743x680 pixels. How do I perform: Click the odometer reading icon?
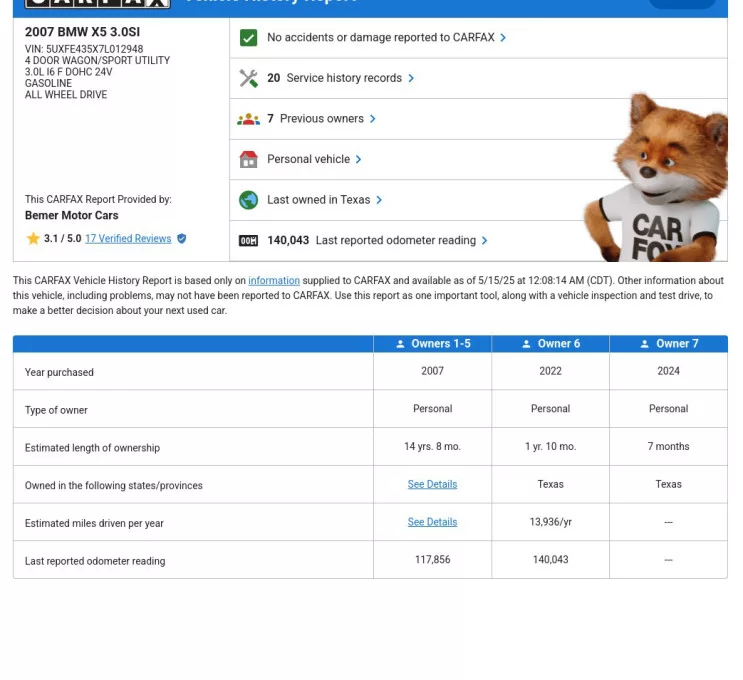click(x=249, y=241)
